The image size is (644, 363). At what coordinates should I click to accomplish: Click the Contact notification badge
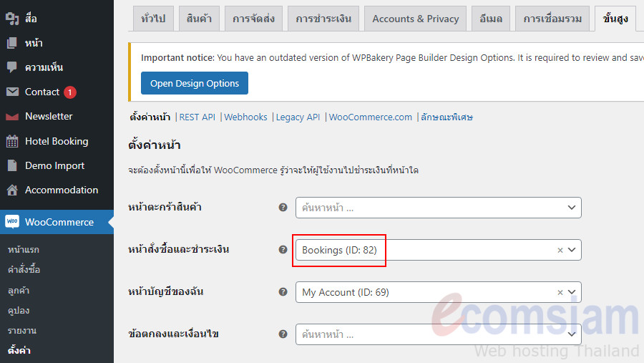click(70, 92)
